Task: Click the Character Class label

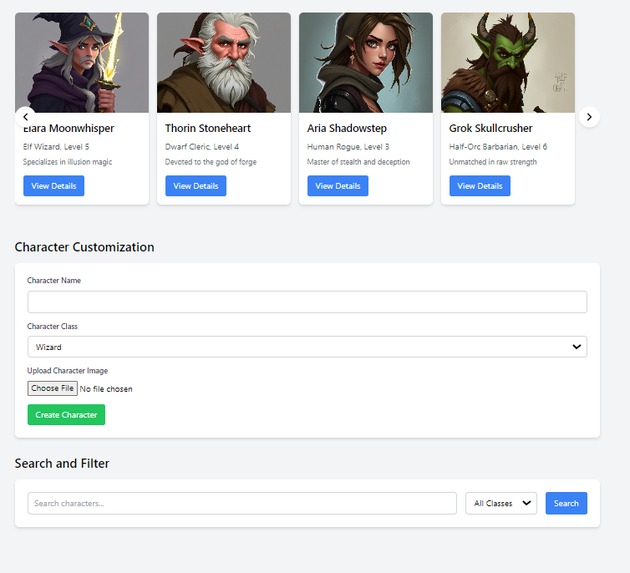Action: 52,326
